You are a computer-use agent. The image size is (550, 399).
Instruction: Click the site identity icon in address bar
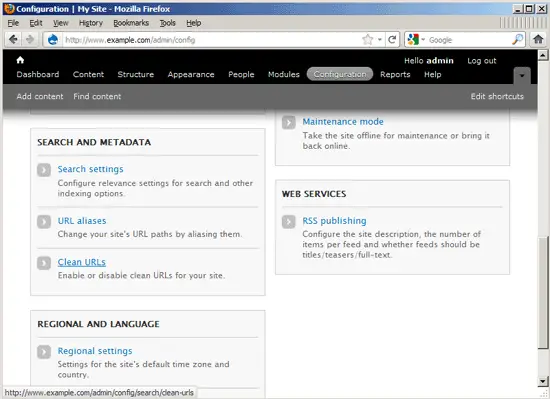53,40
